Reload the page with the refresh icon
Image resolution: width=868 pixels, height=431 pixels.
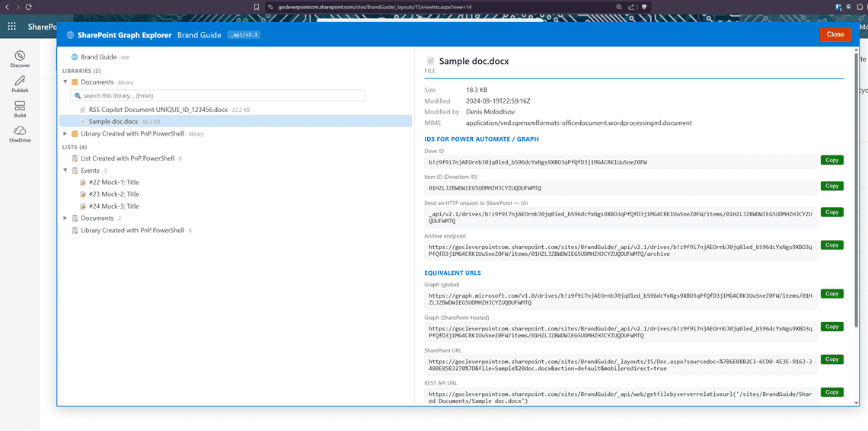[x=28, y=7]
